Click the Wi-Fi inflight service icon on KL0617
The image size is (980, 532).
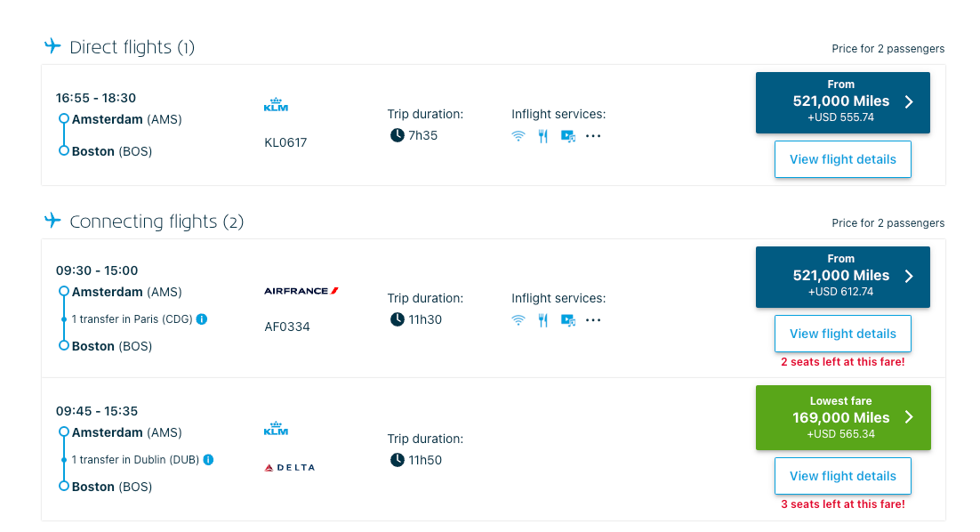coord(518,136)
